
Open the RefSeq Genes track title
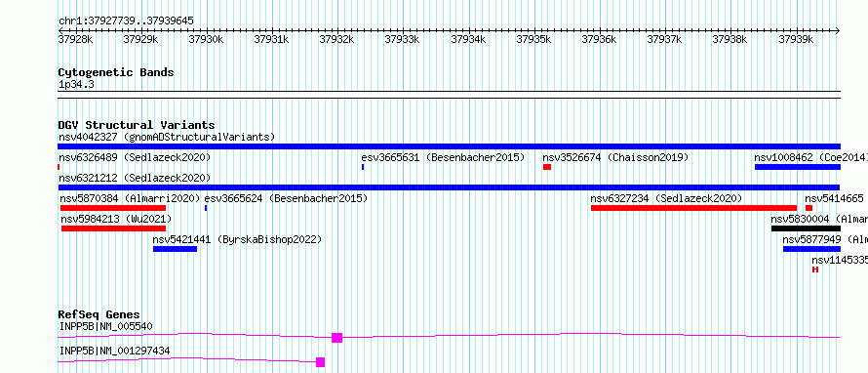99,314
